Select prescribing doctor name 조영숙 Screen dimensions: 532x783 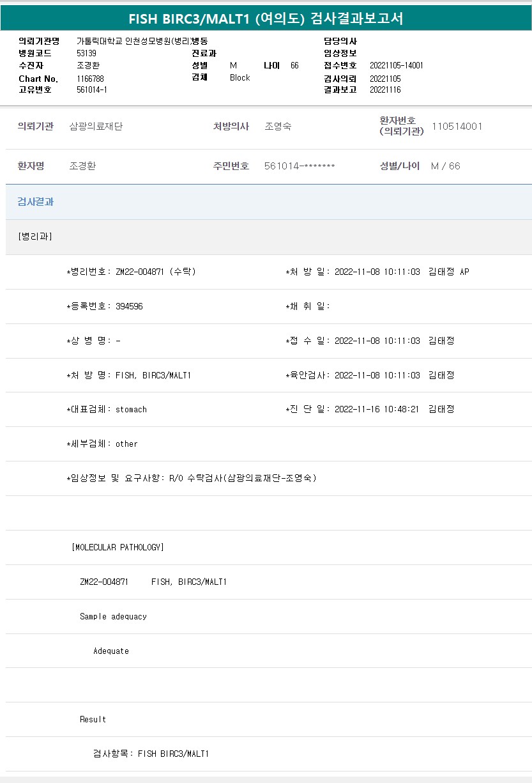[x=278, y=127]
